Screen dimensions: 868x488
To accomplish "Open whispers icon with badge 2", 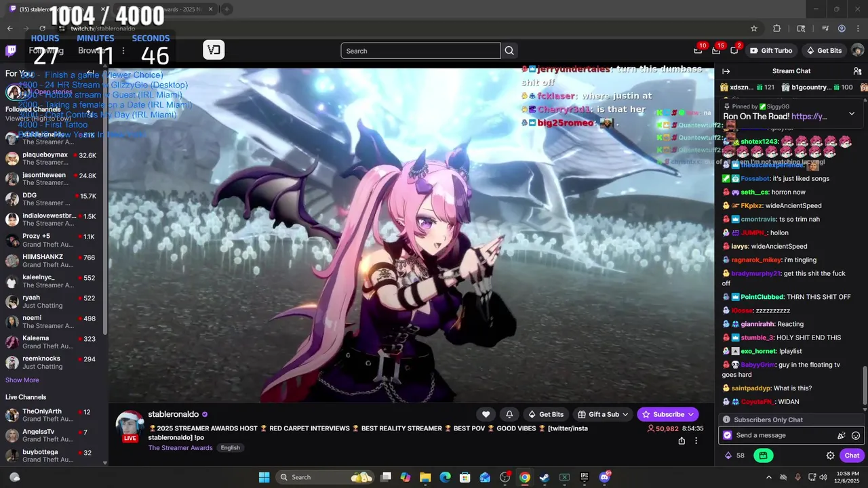I will (x=734, y=50).
